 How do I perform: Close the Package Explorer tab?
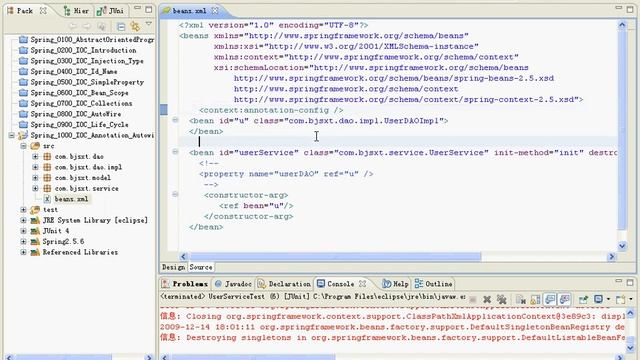click(x=43, y=11)
